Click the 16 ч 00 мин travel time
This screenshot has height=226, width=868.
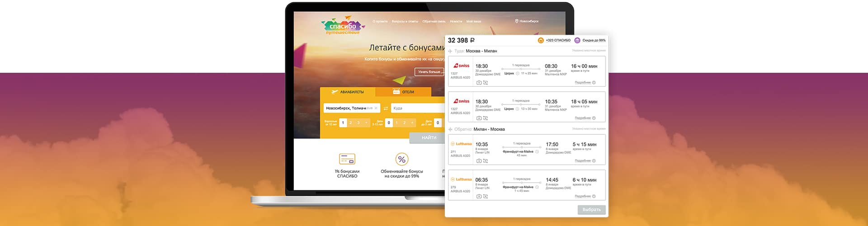[584, 66]
